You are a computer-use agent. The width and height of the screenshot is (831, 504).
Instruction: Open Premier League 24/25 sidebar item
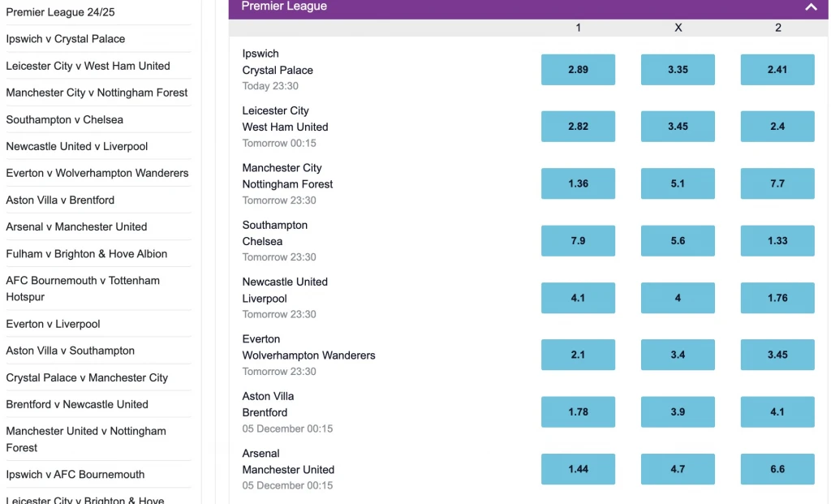point(60,12)
